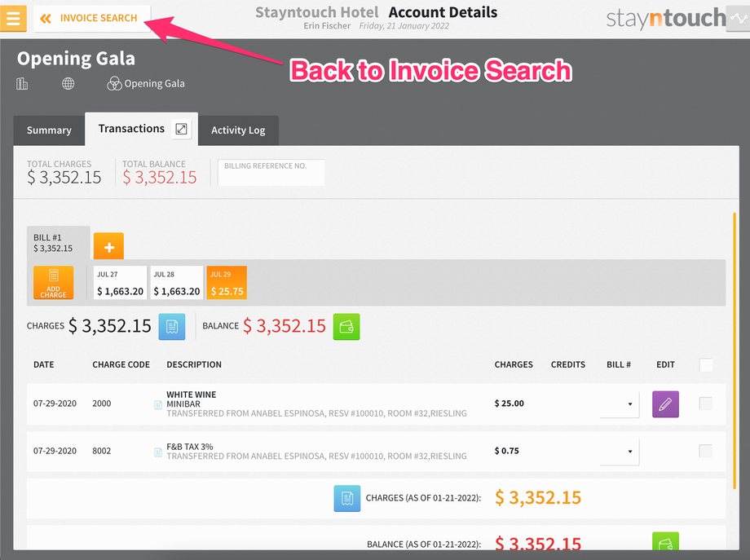Check the F&B Tax 3% row checkbox
The image size is (750, 560).
coord(706,451)
